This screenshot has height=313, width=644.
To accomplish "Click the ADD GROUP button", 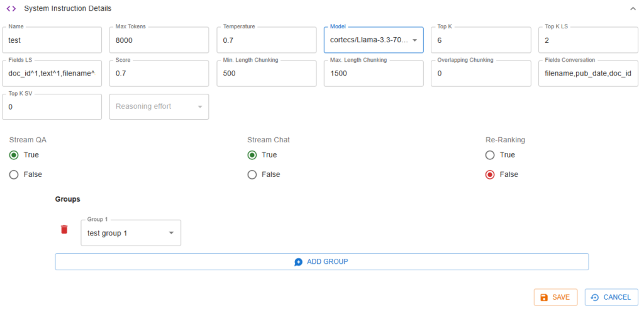I will pos(321,261).
